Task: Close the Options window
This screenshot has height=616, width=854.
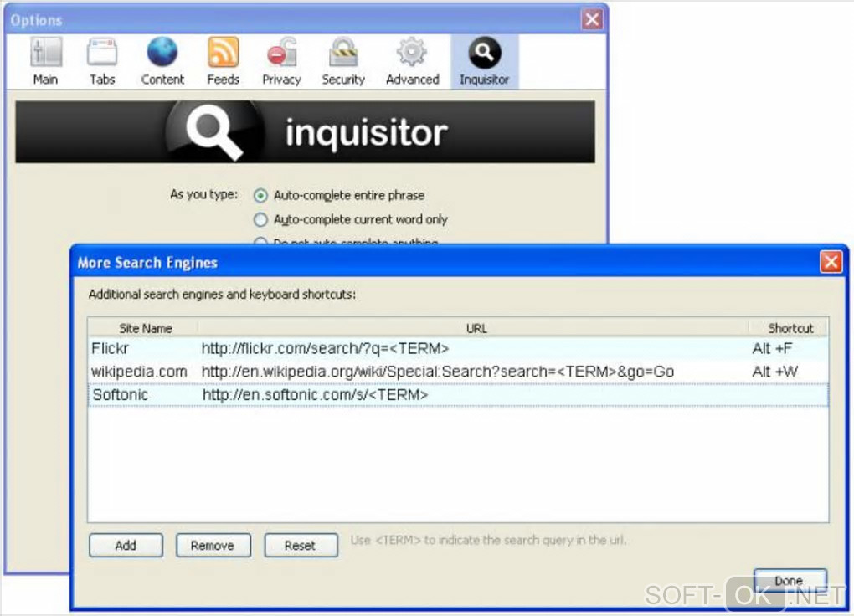Action: [592, 19]
